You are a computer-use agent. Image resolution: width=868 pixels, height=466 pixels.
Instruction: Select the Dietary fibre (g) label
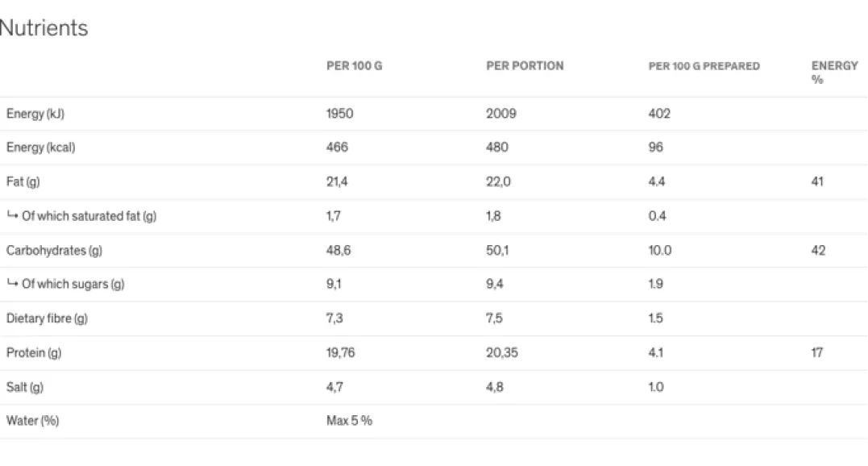point(47,318)
